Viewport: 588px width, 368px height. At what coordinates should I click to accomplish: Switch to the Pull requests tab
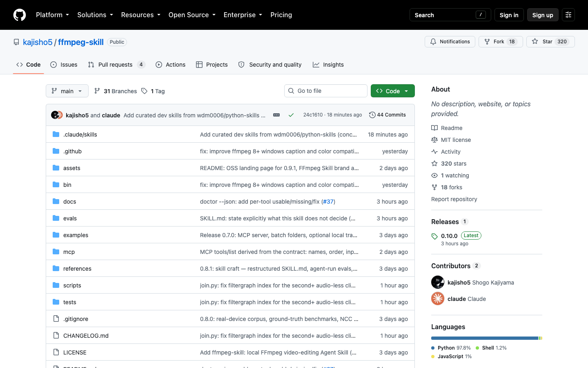coord(116,65)
